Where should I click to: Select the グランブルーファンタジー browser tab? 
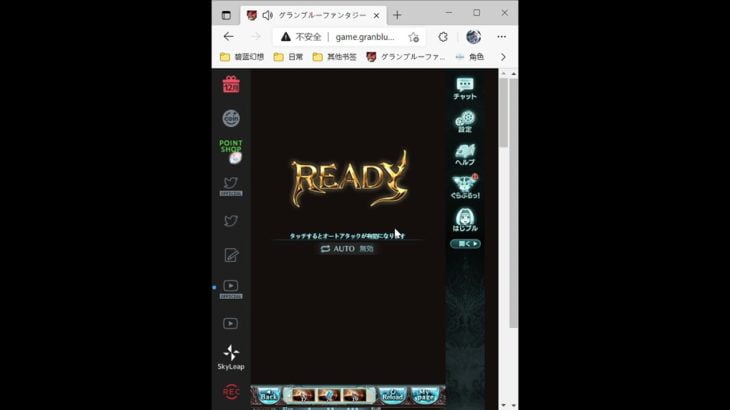[x=313, y=15]
